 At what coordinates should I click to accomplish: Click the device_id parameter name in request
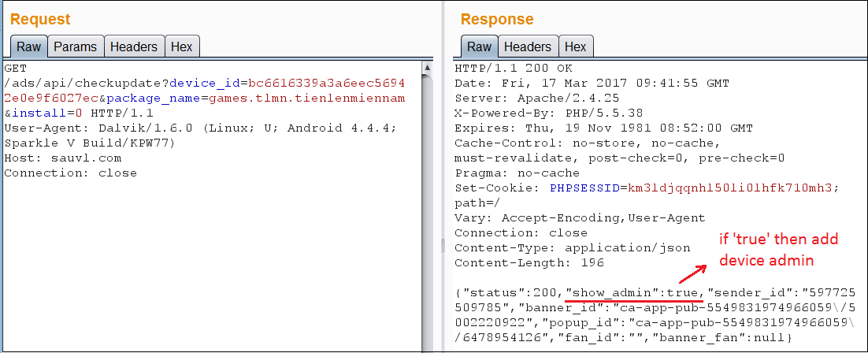coord(203,84)
